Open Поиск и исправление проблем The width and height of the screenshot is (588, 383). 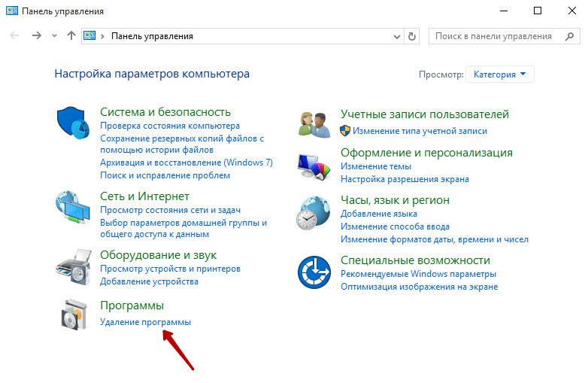165,175
